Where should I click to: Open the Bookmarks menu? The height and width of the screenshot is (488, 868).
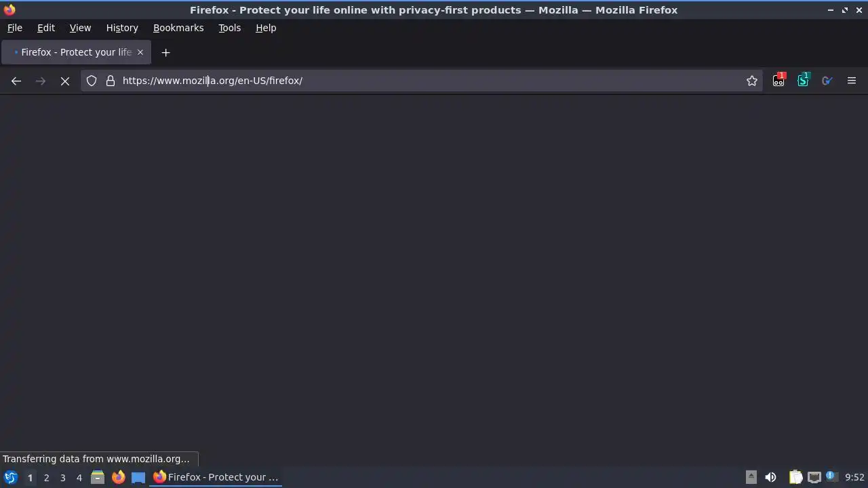178,28
